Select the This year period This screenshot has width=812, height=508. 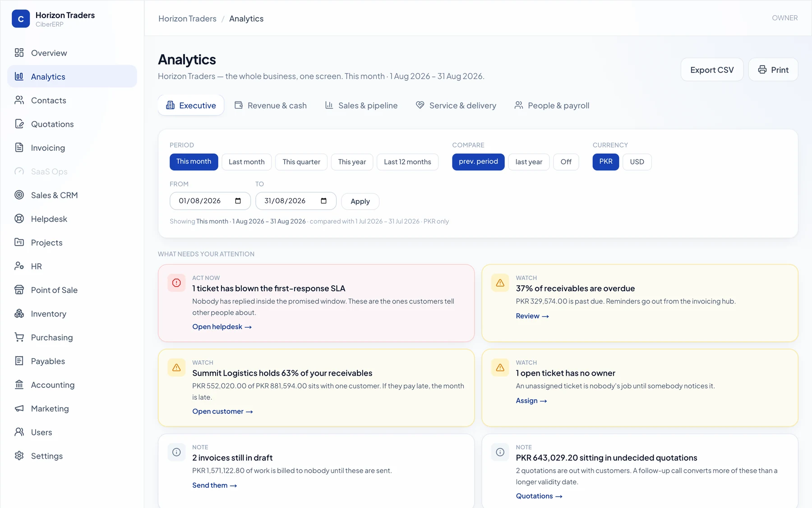tap(352, 162)
